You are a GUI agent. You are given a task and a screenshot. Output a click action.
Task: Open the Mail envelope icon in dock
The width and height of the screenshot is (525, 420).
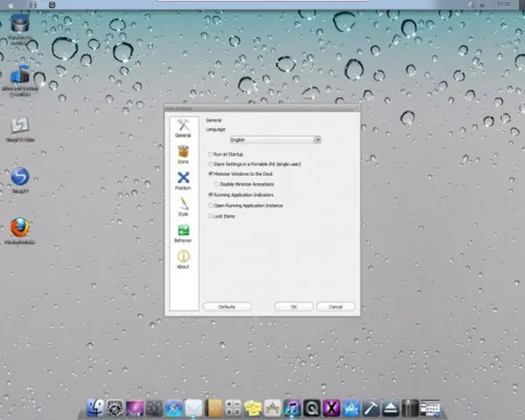click(x=193, y=407)
